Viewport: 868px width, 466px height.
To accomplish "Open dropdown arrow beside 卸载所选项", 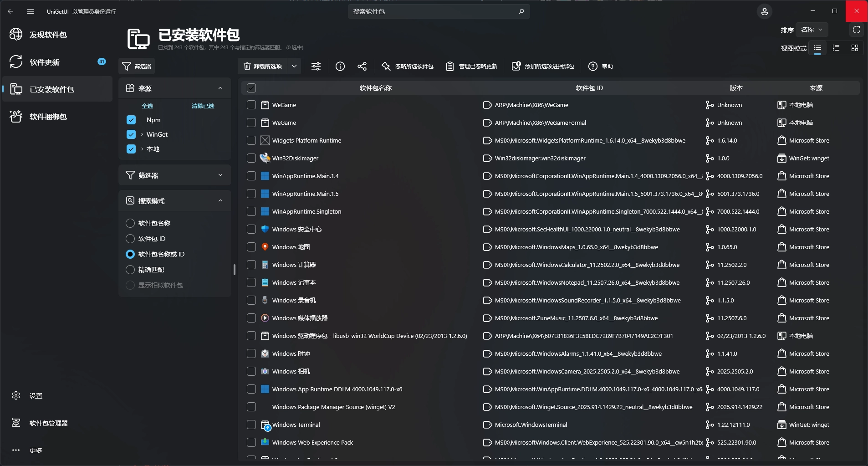I will tap(294, 67).
